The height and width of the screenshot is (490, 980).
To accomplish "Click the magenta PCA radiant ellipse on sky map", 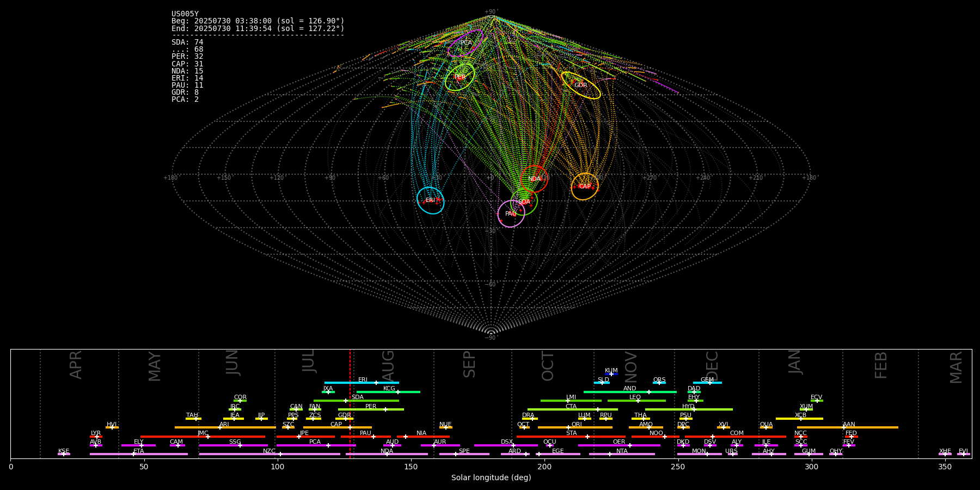I will click(465, 43).
